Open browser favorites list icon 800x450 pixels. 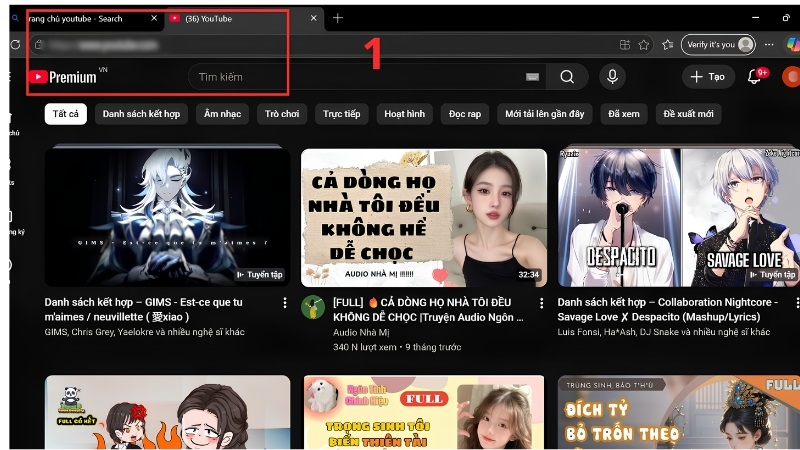tap(668, 45)
